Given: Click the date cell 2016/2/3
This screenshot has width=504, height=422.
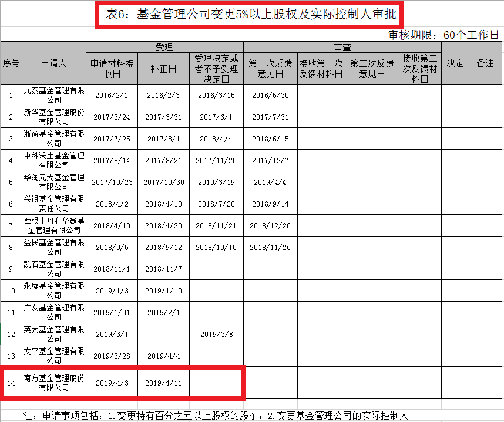Looking at the screenshot, I should pyautogui.click(x=164, y=96).
